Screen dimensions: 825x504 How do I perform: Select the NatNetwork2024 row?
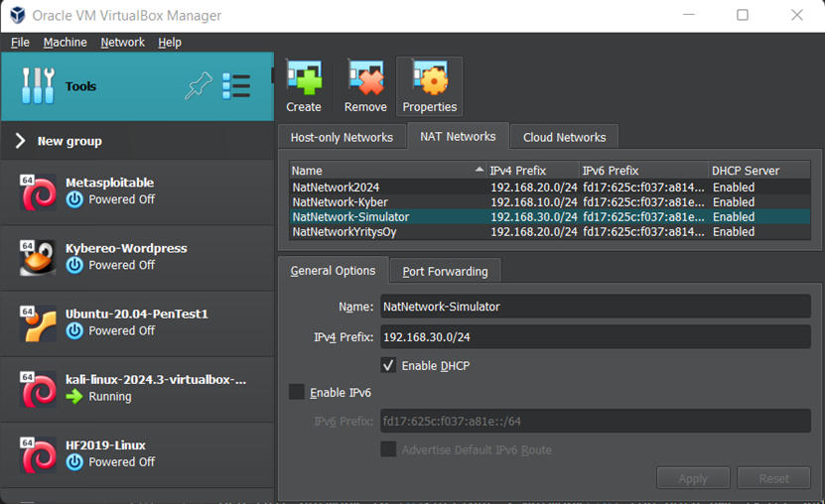tap(550, 188)
